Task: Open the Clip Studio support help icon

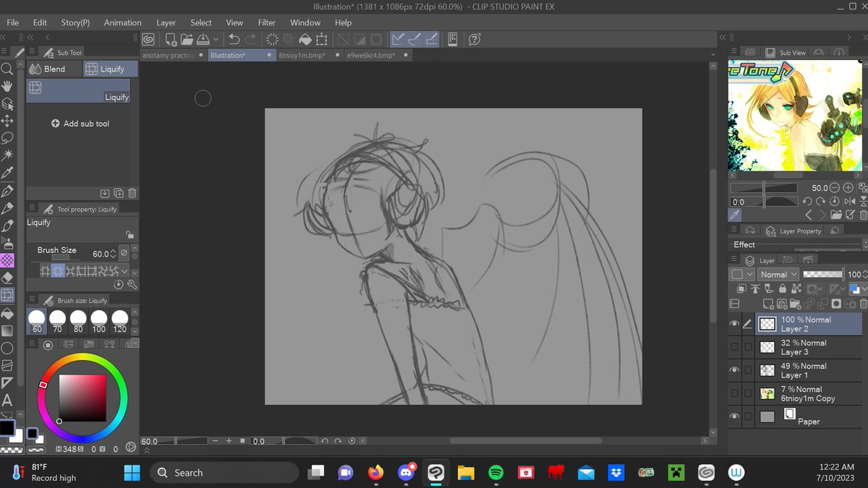Action: tap(475, 39)
